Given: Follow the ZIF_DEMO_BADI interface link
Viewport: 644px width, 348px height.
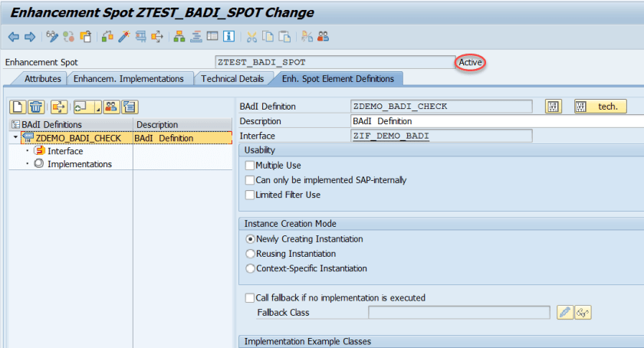Looking at the screenshot, I should tap(390, 136).
